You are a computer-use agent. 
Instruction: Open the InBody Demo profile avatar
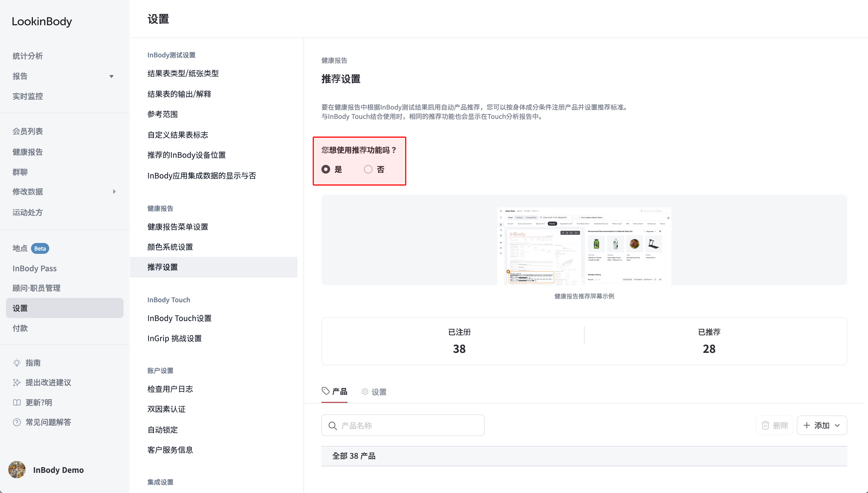pos(17,470)
